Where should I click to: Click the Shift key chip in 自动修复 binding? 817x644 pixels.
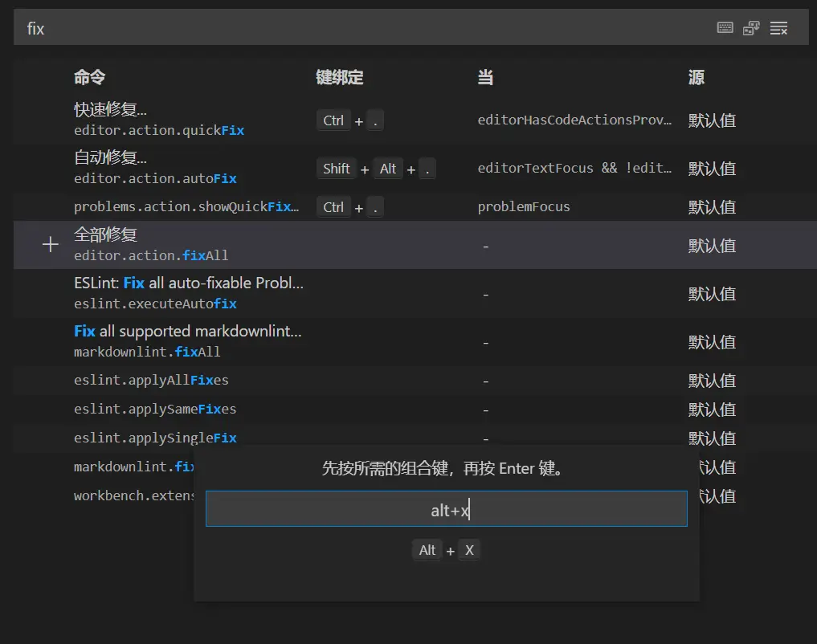tap(337, 169)
